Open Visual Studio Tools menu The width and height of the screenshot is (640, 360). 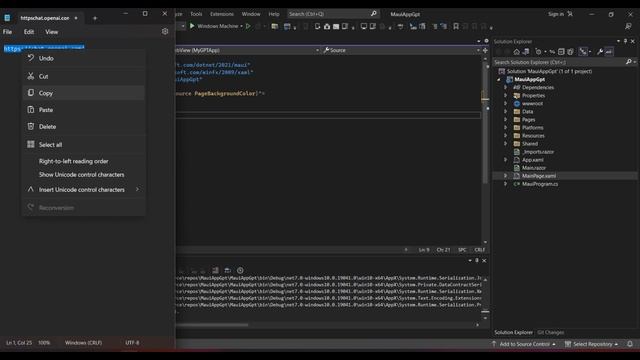(x=196, y=14)
